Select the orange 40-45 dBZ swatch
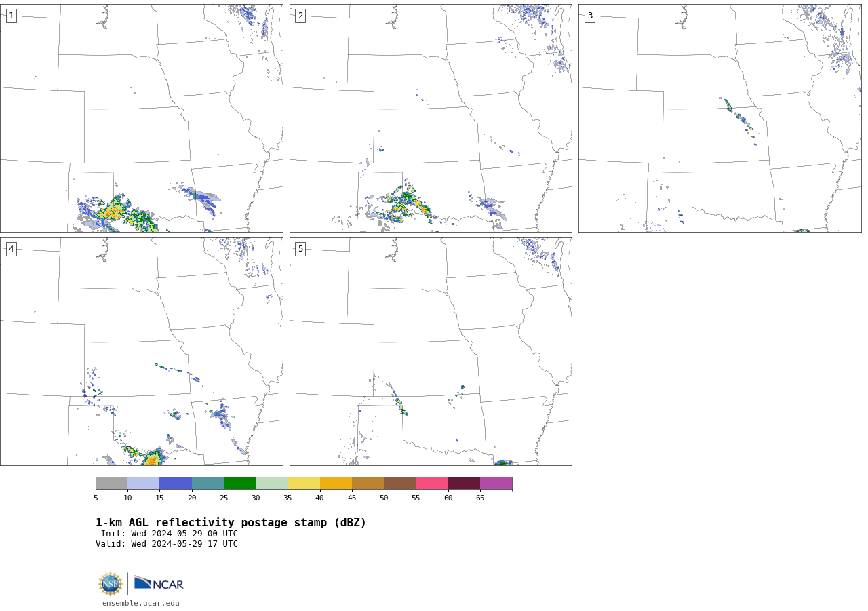The image size is (868, 611). [x=336, y=484]
